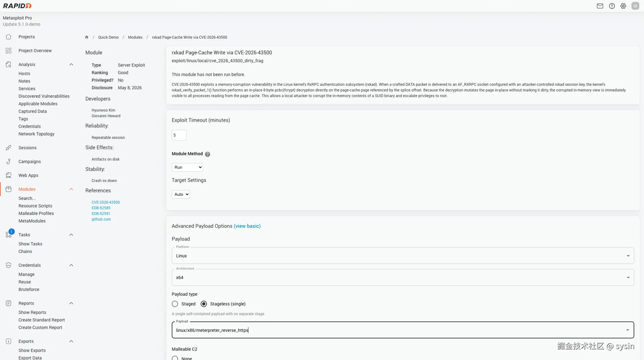Click the Sessions icon in sidebar
Viewport: 644px width, 360px height.
coord(8,148)
